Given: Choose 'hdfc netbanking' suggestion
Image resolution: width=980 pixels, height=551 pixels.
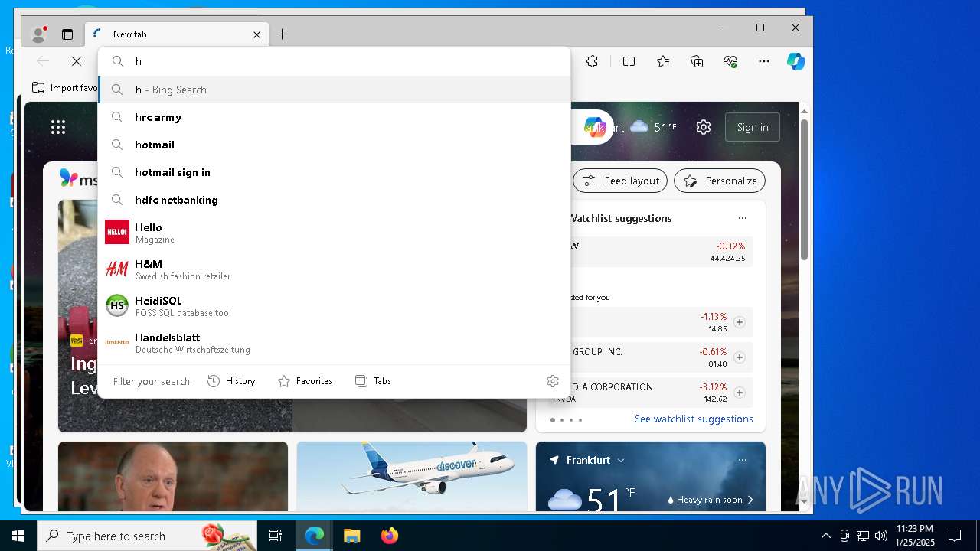Looking at the screenshot, I should tap(335, 200).
